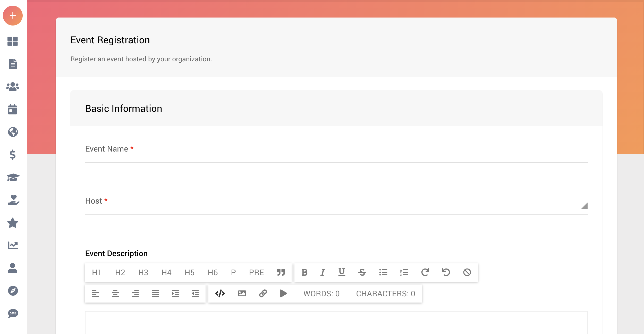Screen dimensions: 644x334
Task: Align text right
Action: tap(135, 294)
